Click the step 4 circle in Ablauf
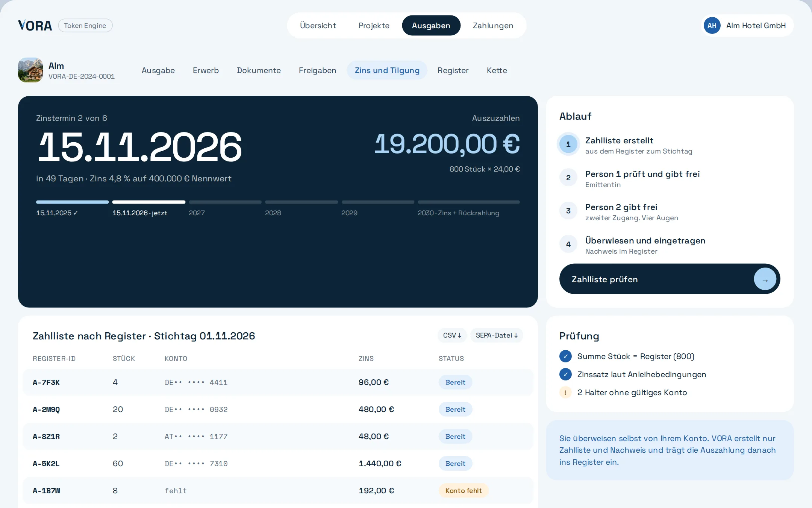This screenshot has width=812, height=508. click(568, 244)
